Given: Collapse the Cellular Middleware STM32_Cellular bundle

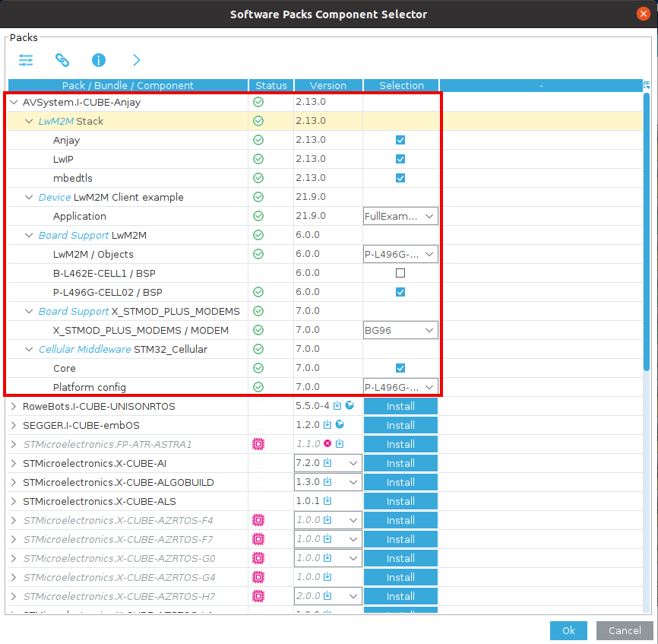Looking at the screenshot, I should click(29, 349).
